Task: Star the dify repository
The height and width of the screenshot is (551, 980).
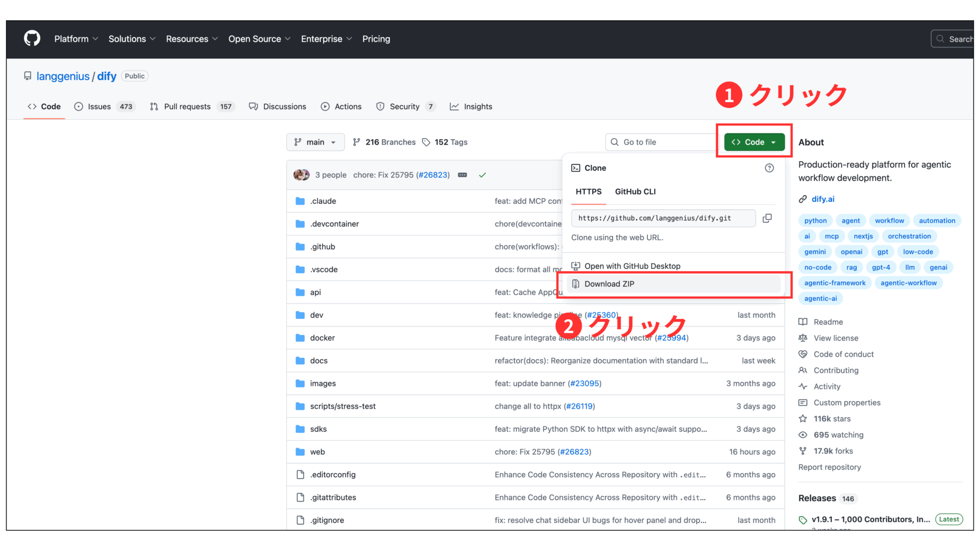Action: [x=804, y=419]
